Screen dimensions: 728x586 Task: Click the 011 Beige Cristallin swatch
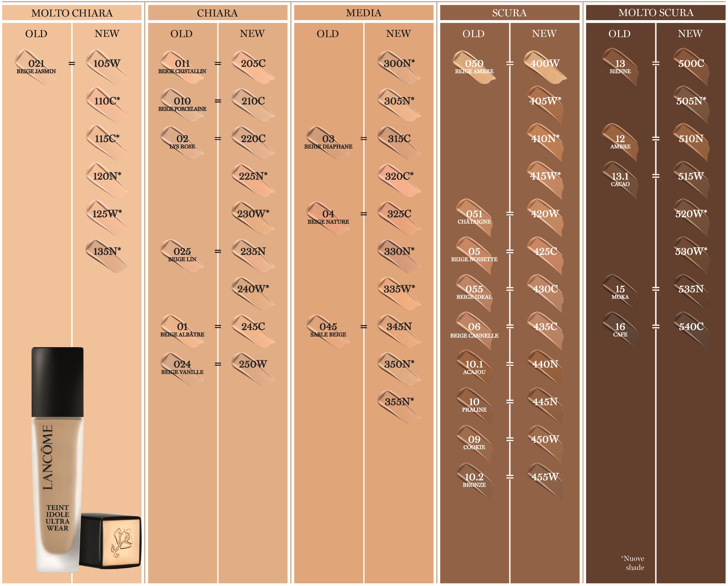[182, 67]
